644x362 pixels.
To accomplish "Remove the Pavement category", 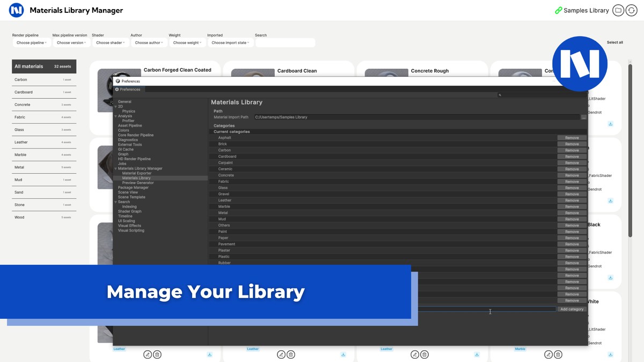I will (x=572, y=245).
